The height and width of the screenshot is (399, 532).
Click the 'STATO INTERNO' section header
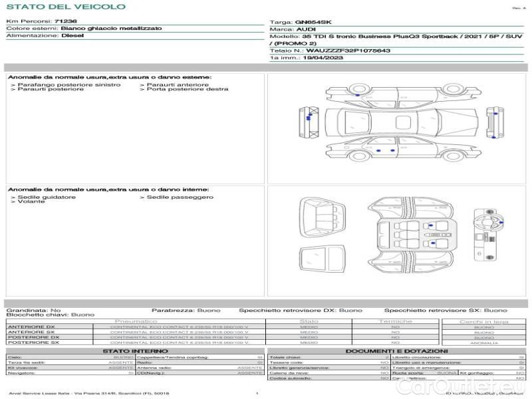point(135,351)
